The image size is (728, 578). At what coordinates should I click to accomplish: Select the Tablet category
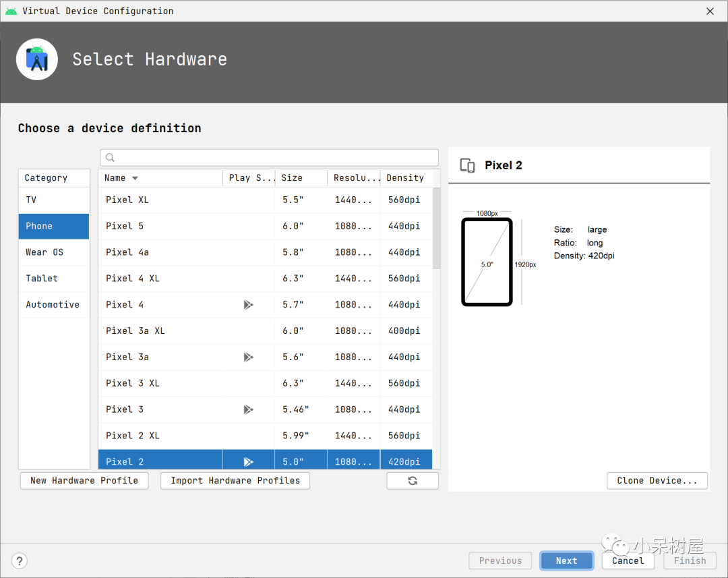(54, 279)
